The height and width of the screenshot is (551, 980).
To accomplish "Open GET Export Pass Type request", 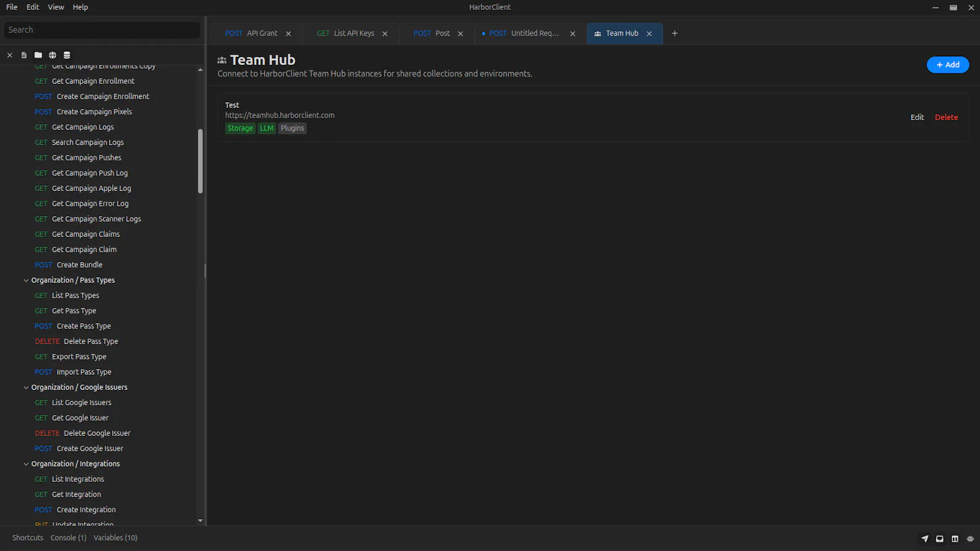I will pos(70,357).
